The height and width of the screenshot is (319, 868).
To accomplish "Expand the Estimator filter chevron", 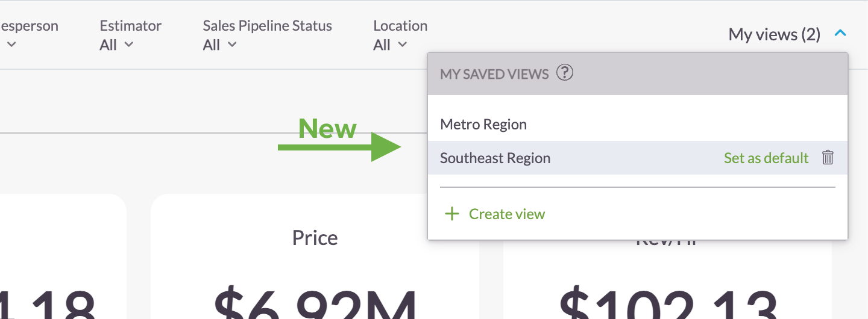I will [129, 45].
